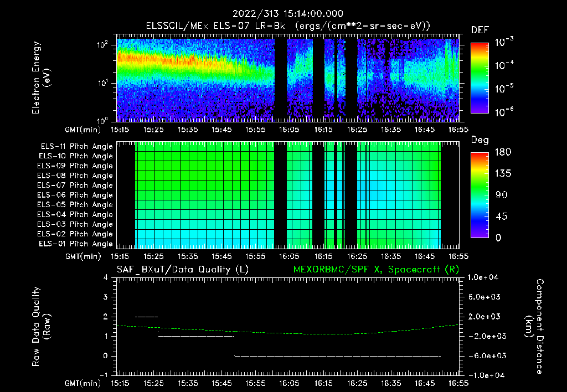This screenshot has width=567, height=392.
Task: Click the DEF label above the color scale
Action: 480,30
